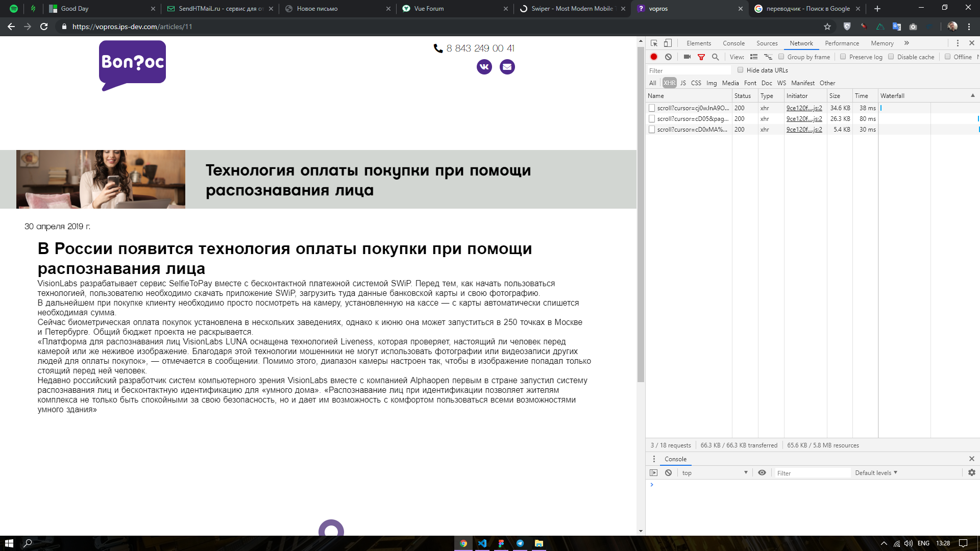
Task: Click capture screenshots camera icon
Action: pyautogui.click(x=687, y=57)
